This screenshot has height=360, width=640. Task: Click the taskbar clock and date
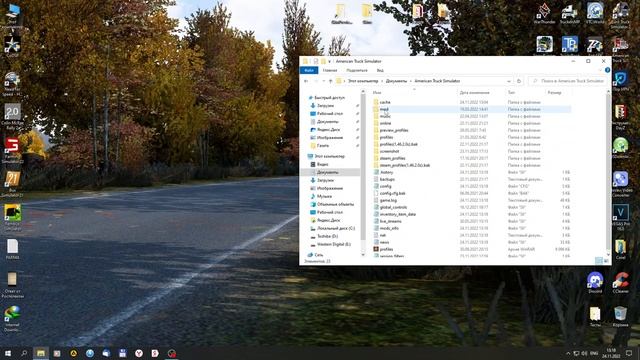click(x=611, y=353)
